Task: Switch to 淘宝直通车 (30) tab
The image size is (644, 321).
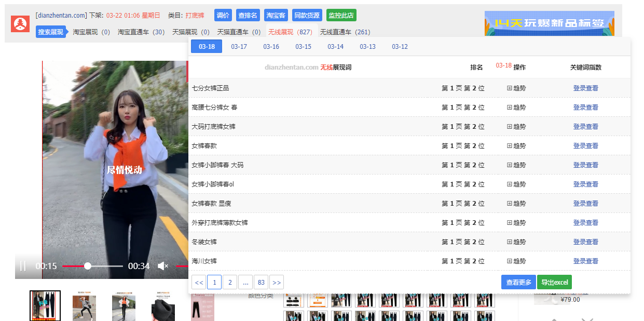Action: coord(141,32)
